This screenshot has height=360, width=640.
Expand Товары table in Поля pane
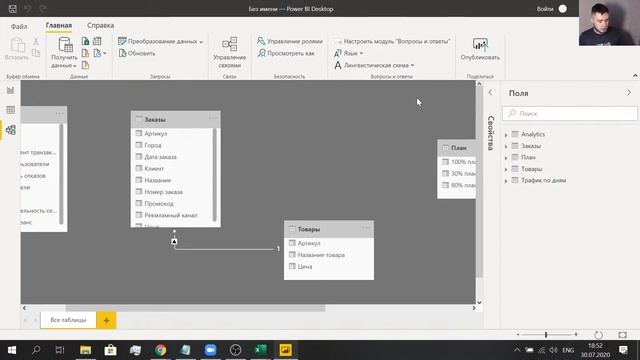(x=506, y=169)
